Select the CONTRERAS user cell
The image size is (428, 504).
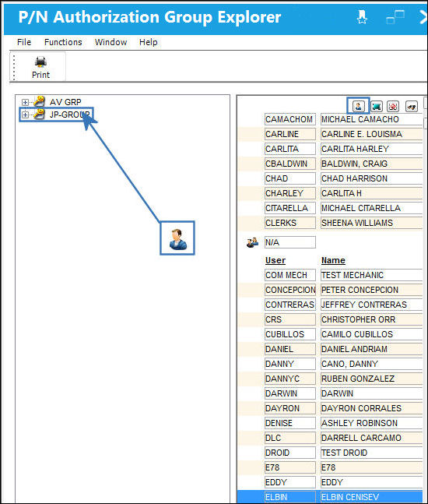click(290, 305)
